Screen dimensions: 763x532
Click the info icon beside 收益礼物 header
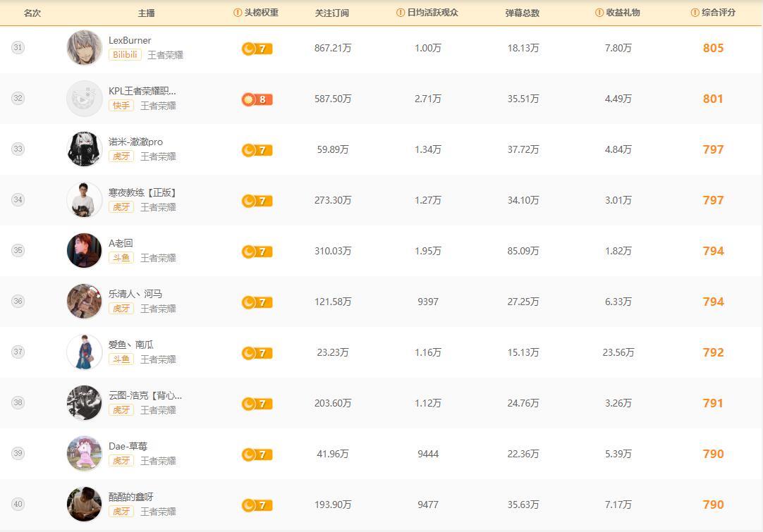pyautogui.click(x=599, y=13)
